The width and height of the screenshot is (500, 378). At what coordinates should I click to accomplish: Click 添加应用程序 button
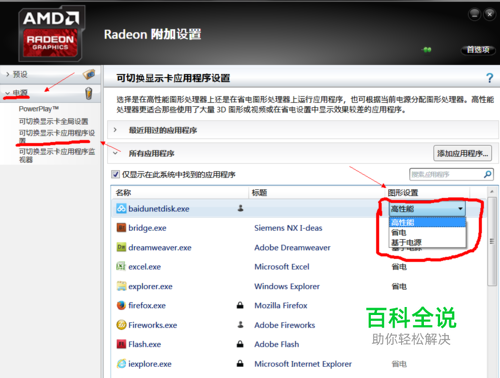coord(462,153)
